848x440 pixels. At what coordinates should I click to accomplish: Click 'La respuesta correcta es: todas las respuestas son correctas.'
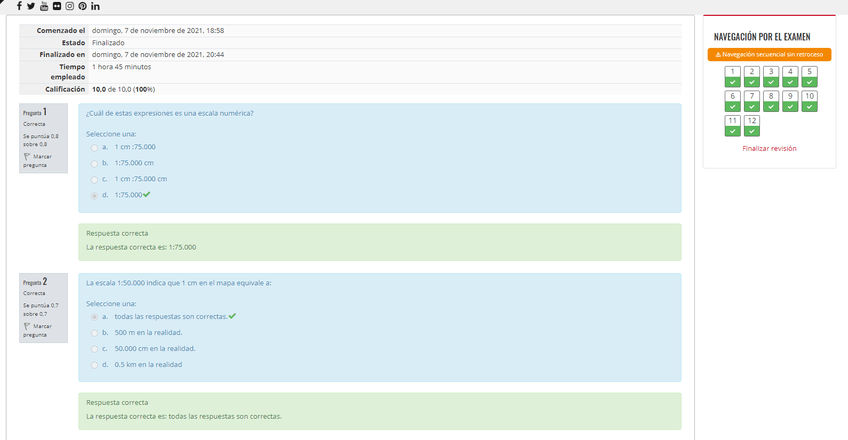click(x=184, y=416)
